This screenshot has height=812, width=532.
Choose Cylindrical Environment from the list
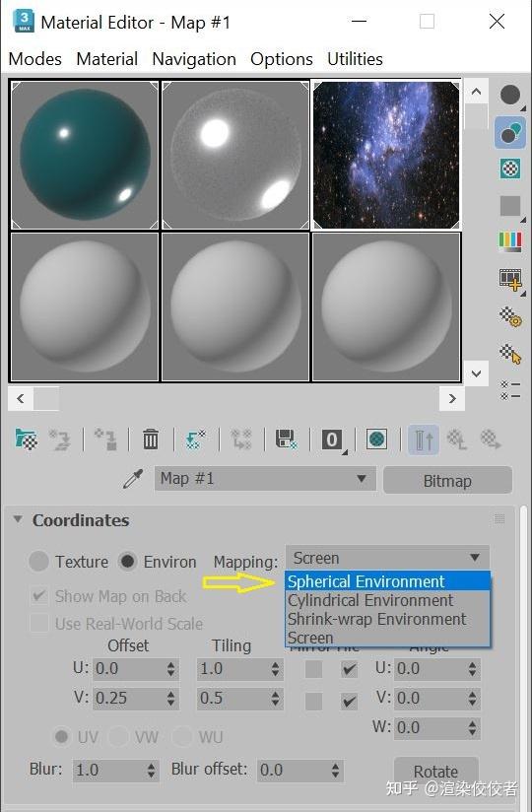click(x=387, y=600)
